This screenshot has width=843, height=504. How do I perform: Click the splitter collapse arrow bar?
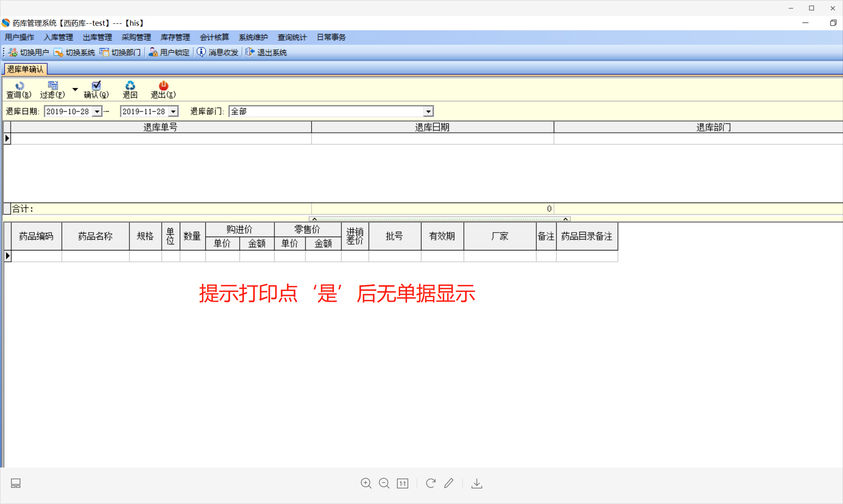pyautogui.click(x=440, y=219)
